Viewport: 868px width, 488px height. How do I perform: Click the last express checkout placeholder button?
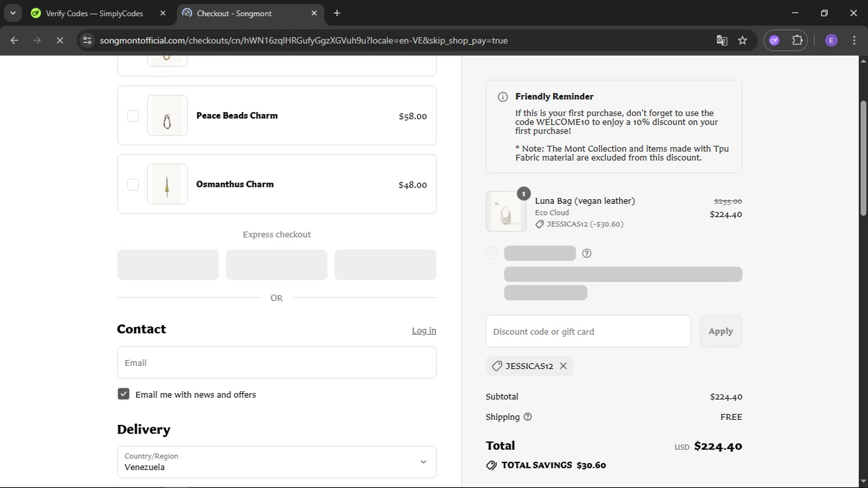385,265
